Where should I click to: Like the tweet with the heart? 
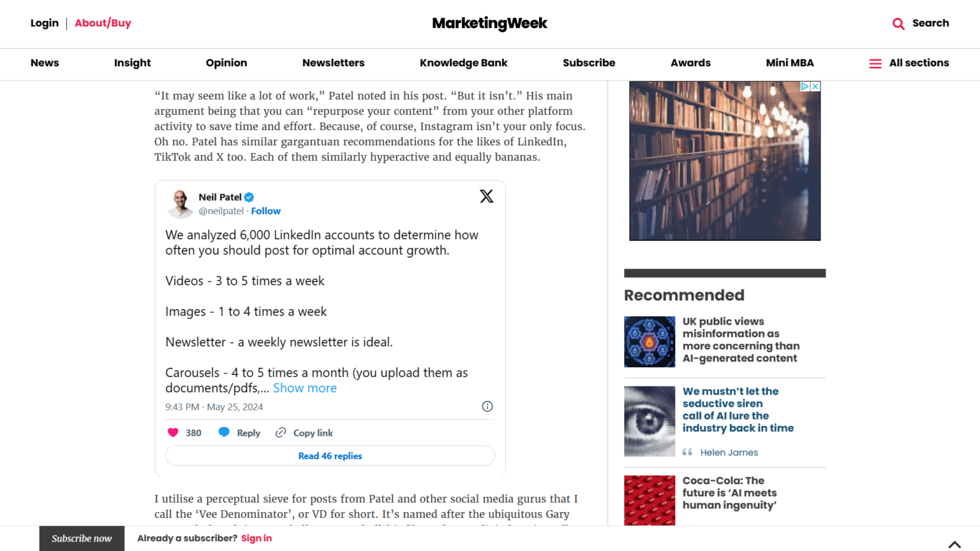pyautogui.click(x=172, y=432)
